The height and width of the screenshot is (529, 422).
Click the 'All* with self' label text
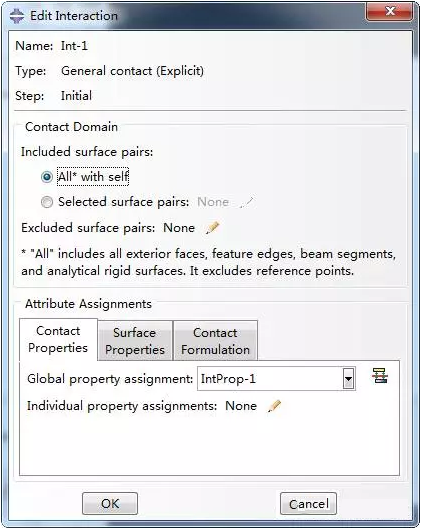point(93,176)
